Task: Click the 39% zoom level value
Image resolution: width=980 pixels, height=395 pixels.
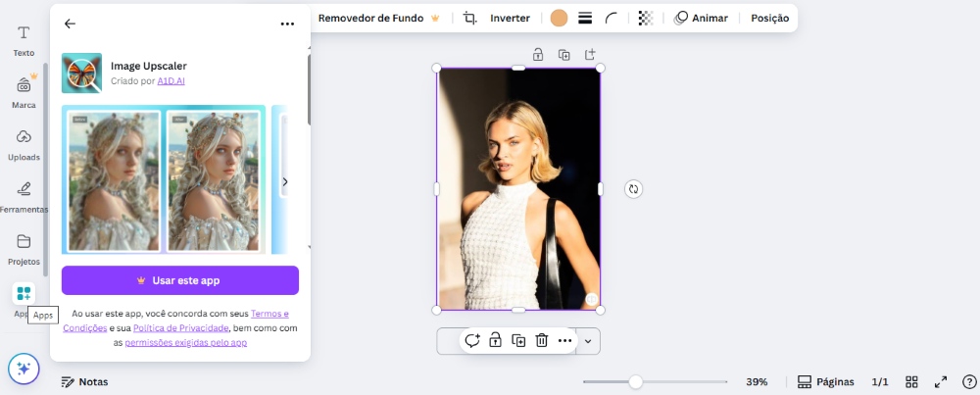Action: point(757,382)
